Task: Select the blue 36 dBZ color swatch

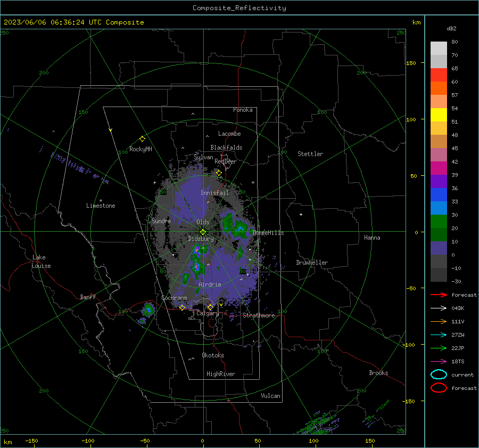Action: click(439, 194)
